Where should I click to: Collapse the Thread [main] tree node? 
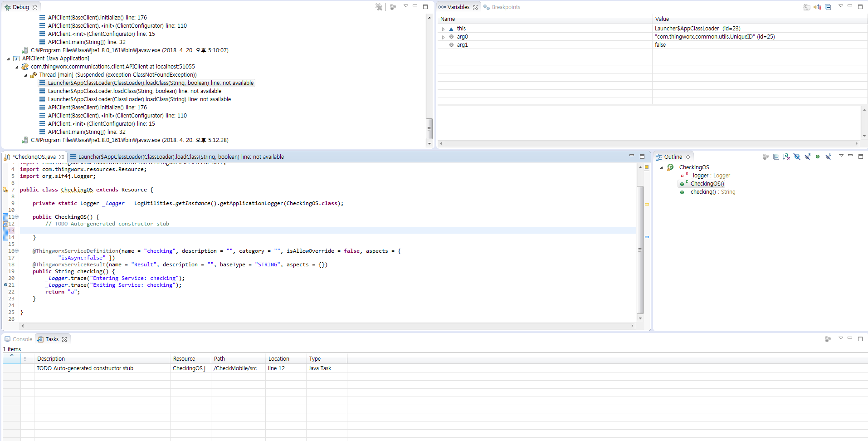(25, 75)
